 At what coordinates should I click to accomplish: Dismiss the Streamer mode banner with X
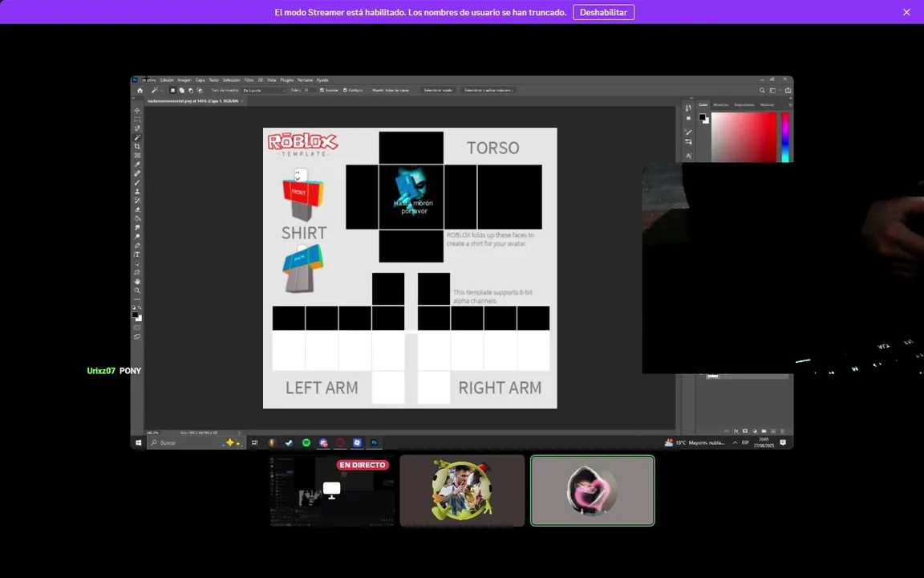point(906,12)
